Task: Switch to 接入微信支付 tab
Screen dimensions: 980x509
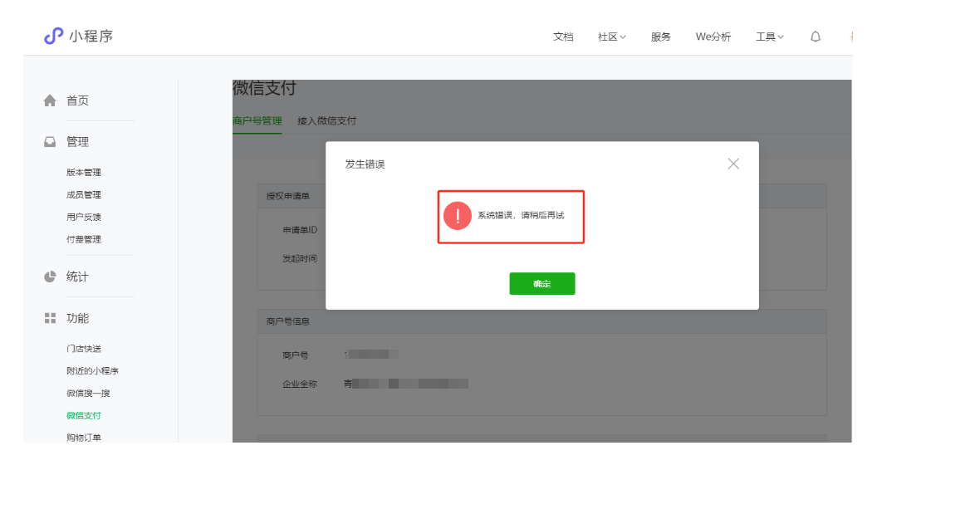Action: click(x=327, y=120)
